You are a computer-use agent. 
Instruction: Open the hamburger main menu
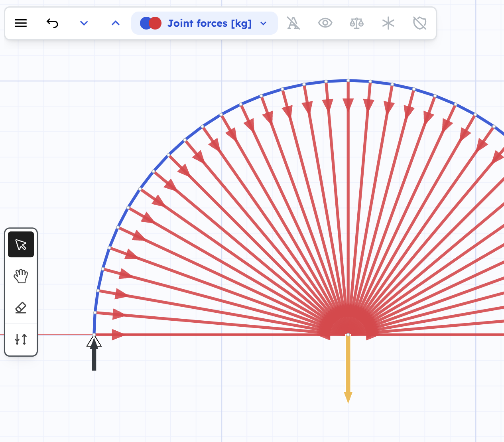pos(21,23)
